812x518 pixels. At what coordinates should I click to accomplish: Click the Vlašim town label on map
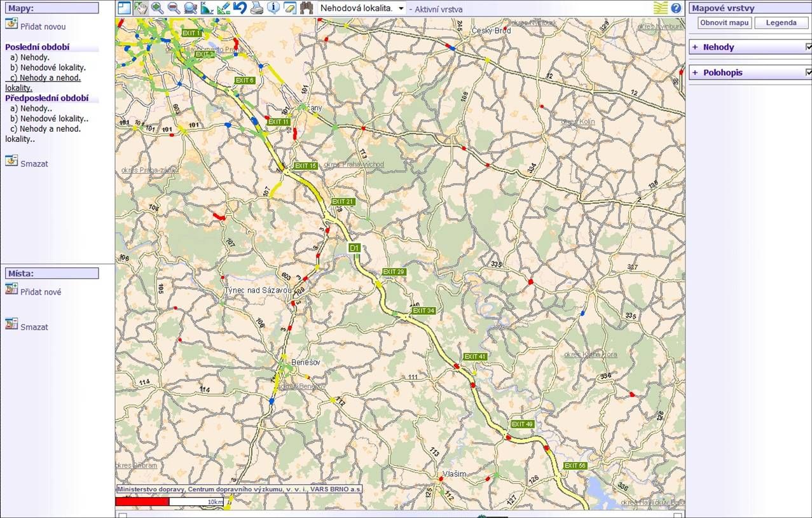point(454,474)
